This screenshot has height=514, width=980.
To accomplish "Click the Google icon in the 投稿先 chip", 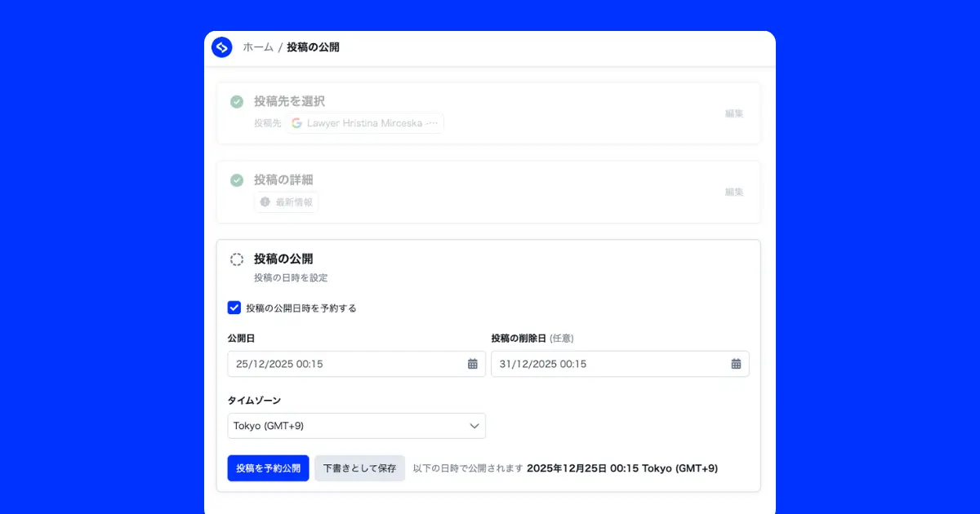I will [296, 123].
